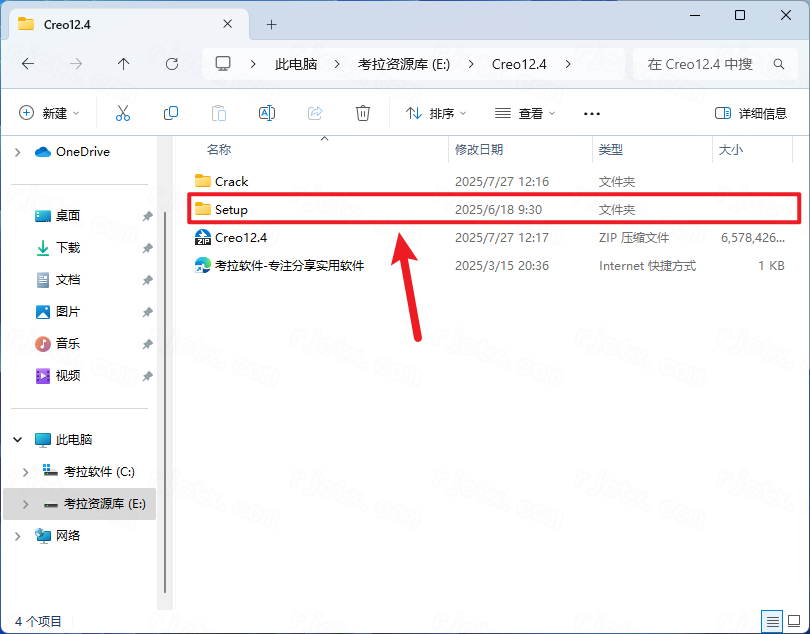The height and width of the screenshot is (634, 810).
Task: Open the three-dot more options menu
Action: [x=591, y=114]
